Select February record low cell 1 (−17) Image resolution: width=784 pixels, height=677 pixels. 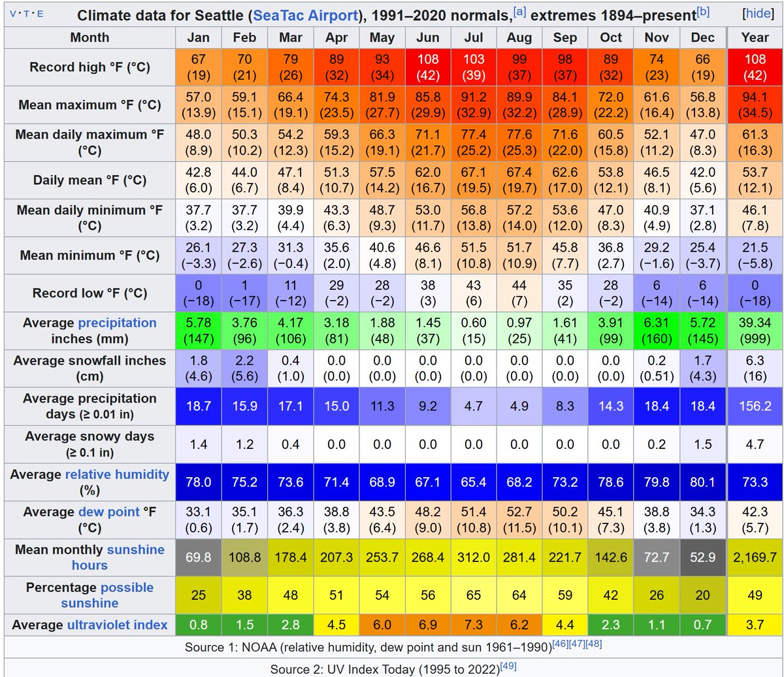pos(244,293)
